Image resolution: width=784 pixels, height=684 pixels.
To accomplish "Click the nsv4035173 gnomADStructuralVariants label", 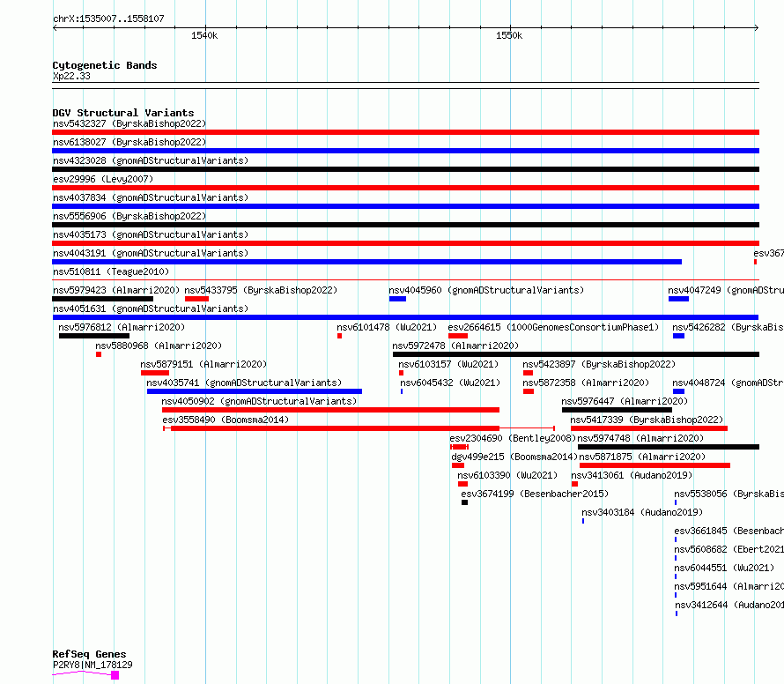I will click(x=151, y=234).
